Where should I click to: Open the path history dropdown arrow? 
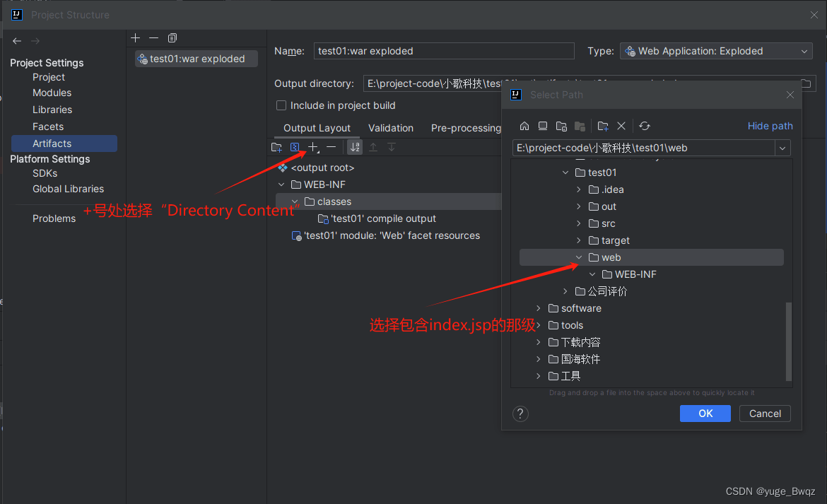(x=782, y=148)
